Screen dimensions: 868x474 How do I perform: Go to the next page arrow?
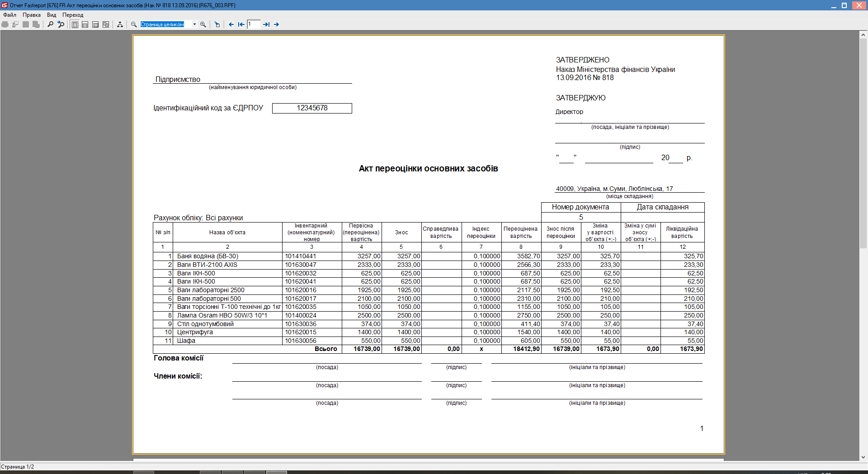point(276,24)
